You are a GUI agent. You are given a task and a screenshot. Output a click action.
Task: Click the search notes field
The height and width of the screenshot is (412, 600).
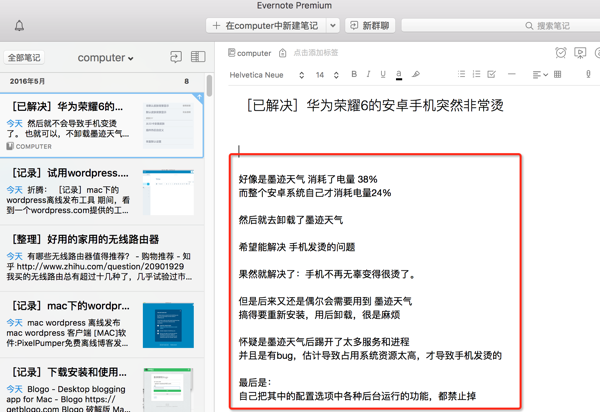click(x=501, y=26)
